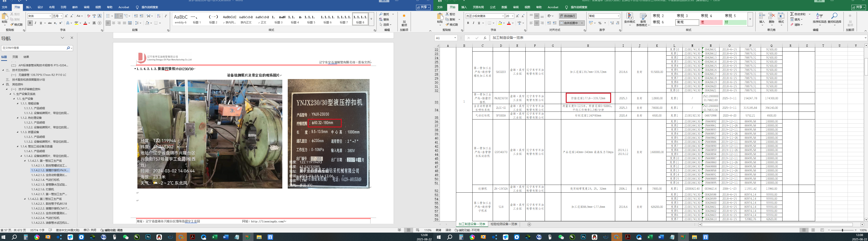Viewport: 868px width, 241px height.
Task: Click Excel increase decimal icon
Action: click(x=612, y=23)
